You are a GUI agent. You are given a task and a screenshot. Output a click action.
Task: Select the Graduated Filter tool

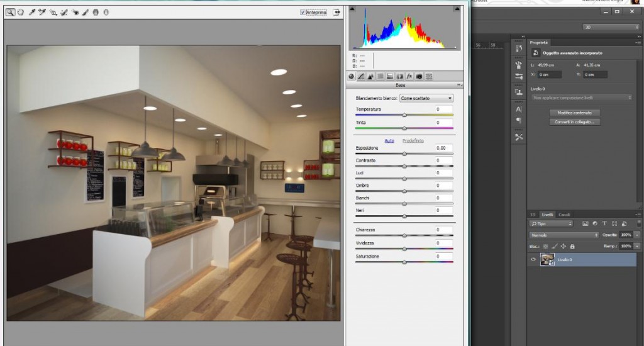click(x=96, y=13)
